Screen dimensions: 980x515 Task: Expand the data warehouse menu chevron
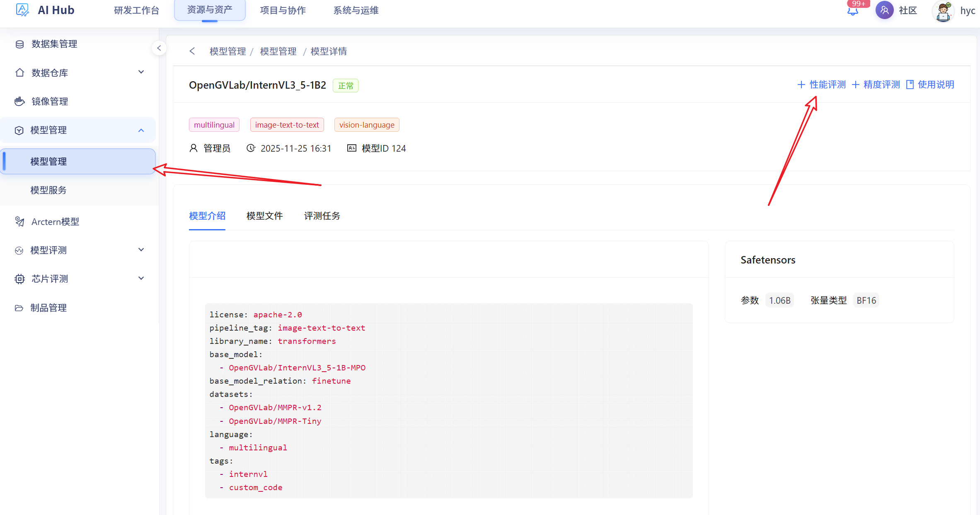click(141, 72)
